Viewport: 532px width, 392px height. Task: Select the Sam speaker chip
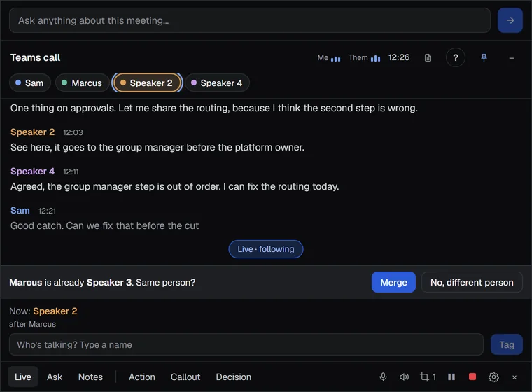pos(30,83)
